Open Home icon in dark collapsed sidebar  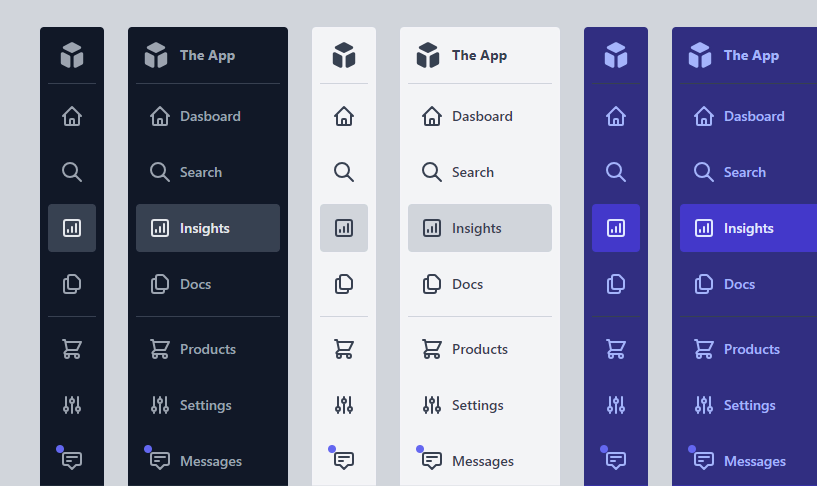(x=72, y=116)
